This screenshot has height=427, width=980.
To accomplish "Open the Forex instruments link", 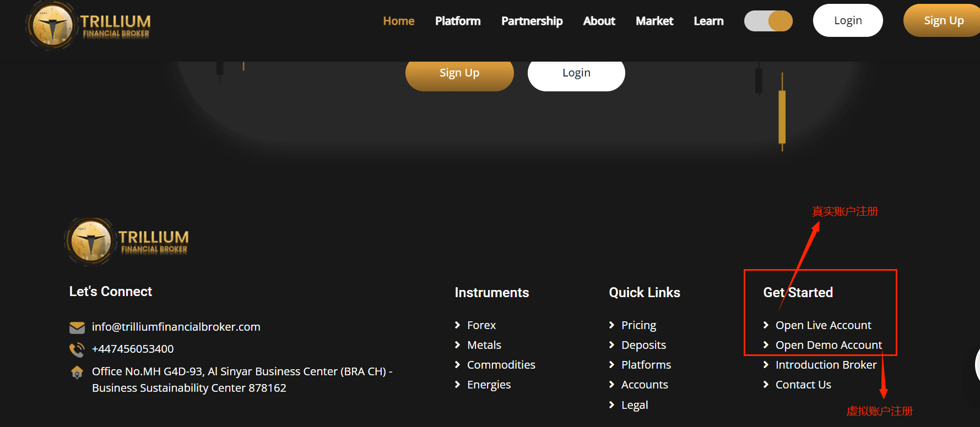I will [481, 325].
